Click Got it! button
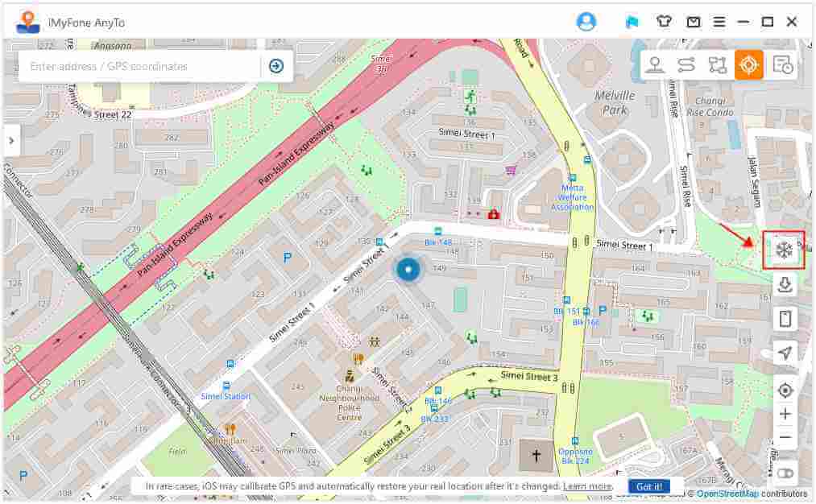Image resolution: width=816 pixels, height=504 pixels. (x=649, y=487)
